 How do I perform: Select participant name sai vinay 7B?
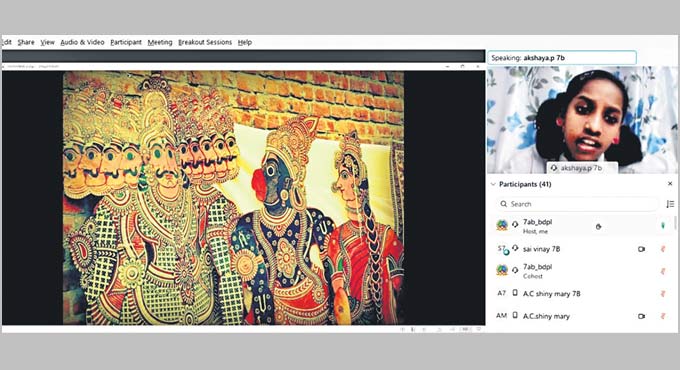click(541, 249)
